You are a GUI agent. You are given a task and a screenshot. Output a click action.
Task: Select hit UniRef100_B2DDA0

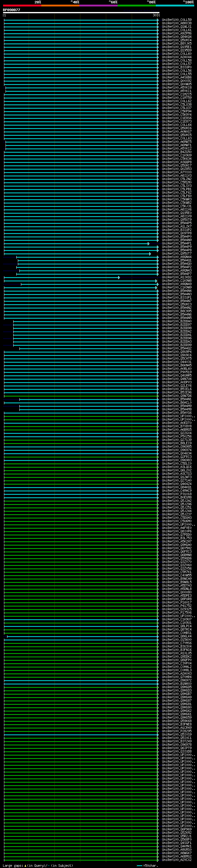pyautogui.click(x=176, y=321)
